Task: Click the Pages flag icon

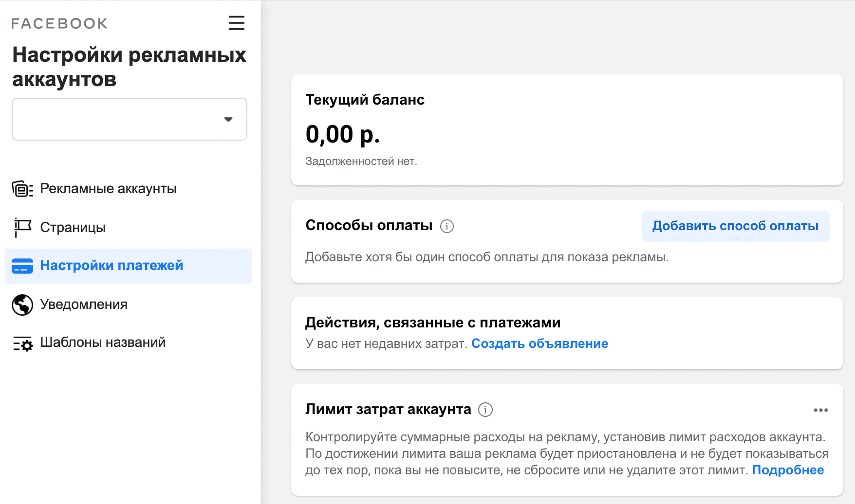Action: click(x=22, y=227)
